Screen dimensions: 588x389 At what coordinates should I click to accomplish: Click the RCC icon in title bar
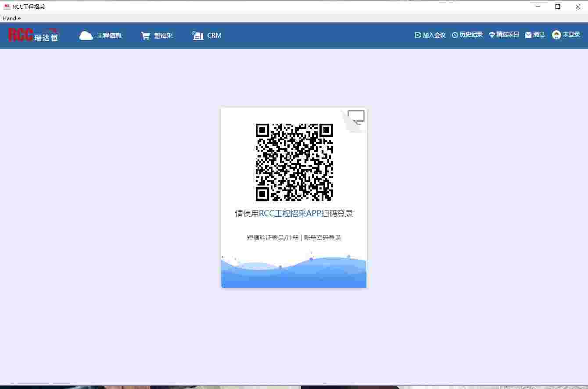[x=6, y=7]
